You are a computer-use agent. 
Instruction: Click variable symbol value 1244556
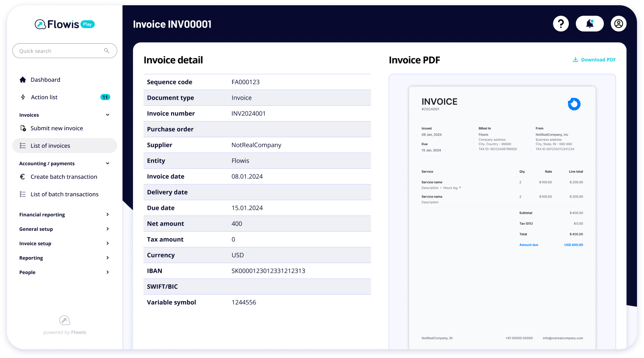pos(244,302)
